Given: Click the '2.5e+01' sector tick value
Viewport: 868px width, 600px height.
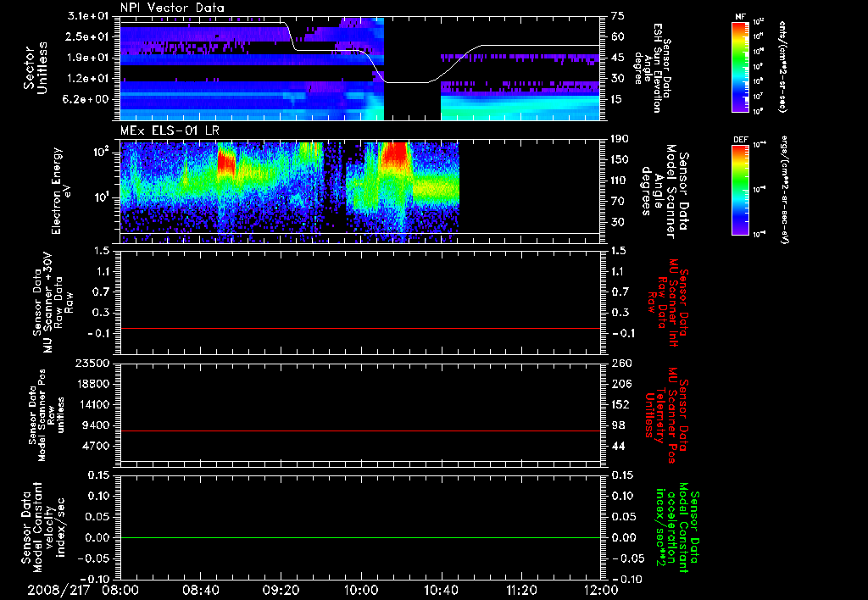Looking at the screenshot, I should [88, 36].
